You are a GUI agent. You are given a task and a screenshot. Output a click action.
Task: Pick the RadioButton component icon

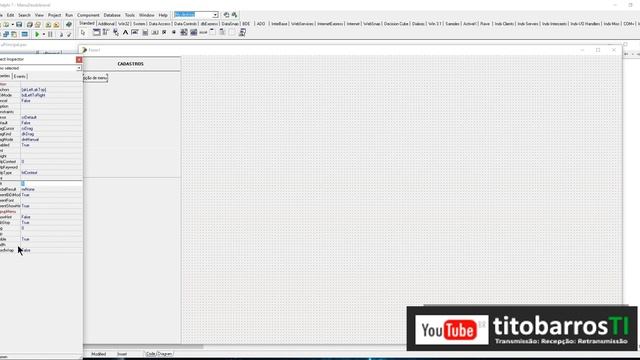(174, 32)
